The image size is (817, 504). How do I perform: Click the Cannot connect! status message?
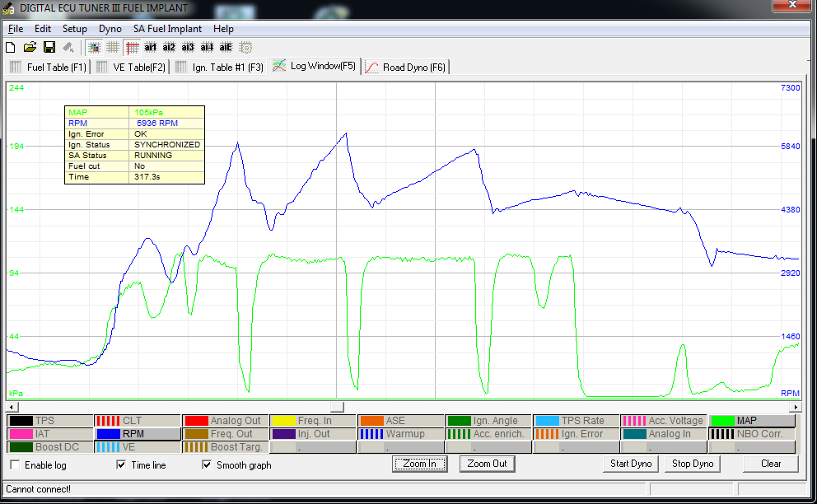pyautogui.click(x=38, y=489)
